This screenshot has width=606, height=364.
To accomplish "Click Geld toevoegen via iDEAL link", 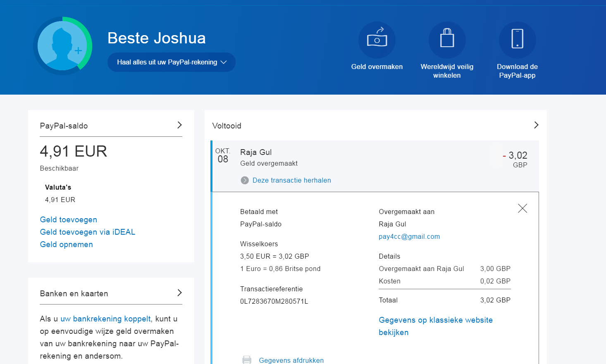I will click(88, 232).
